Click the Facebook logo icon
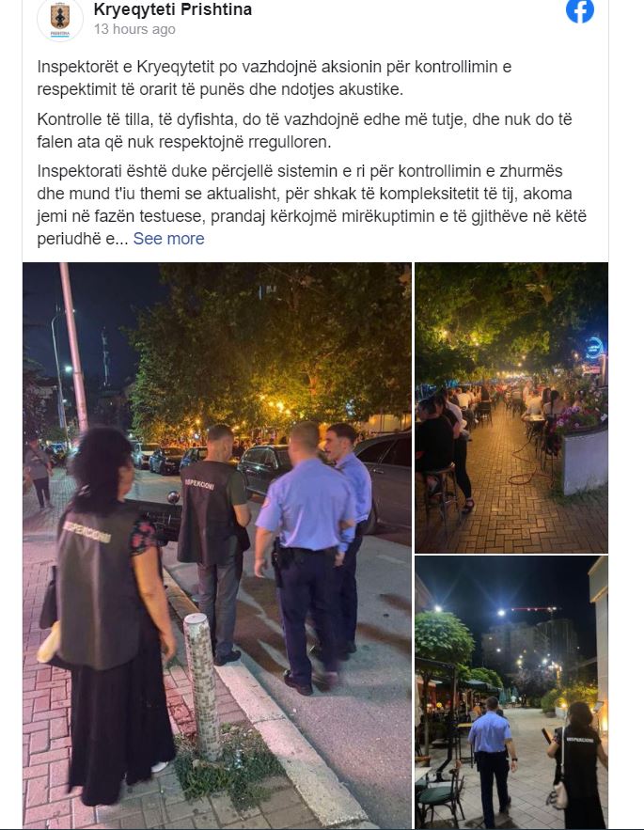The image size is (644, 830). click(x=580, y=9)
